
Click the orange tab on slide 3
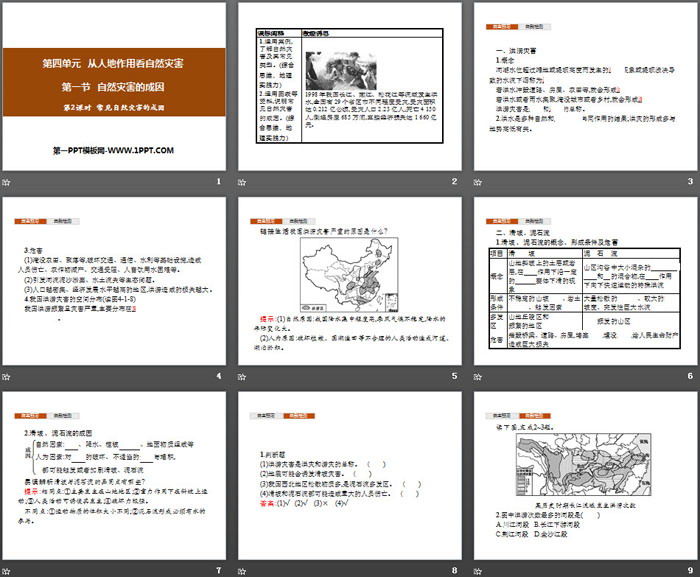point(502,27)
